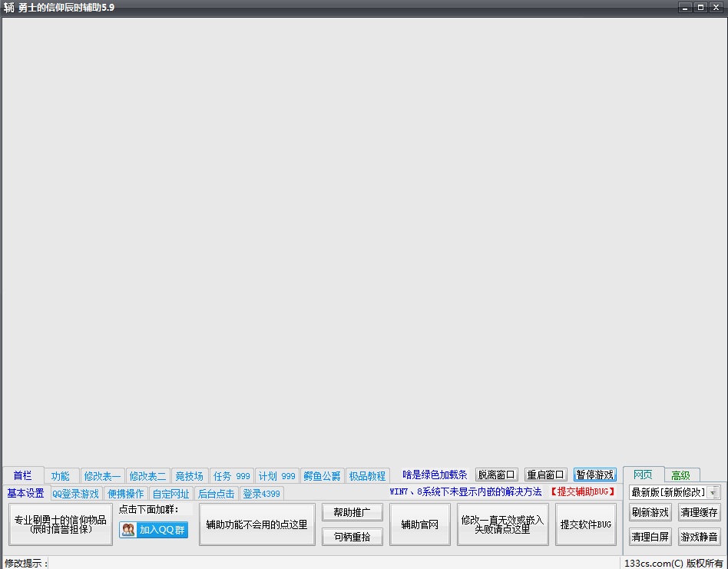Click the 辅助功能不会用的点这里 button
728x569 pixels.
pos(256,524)
